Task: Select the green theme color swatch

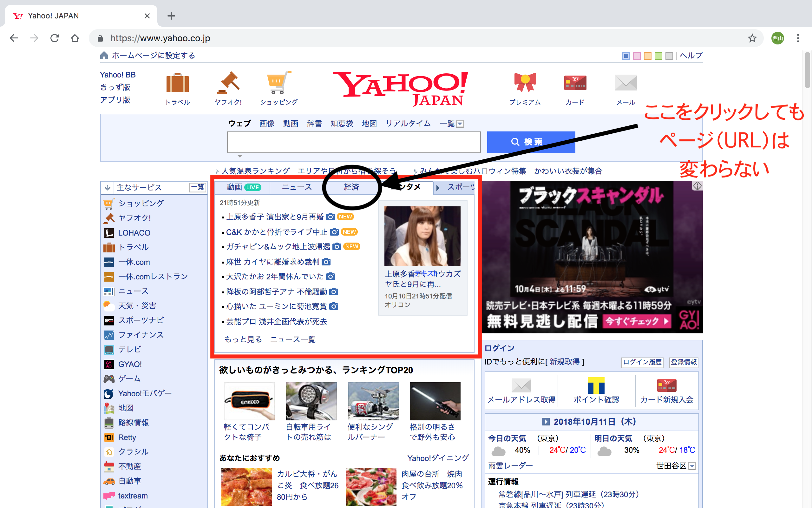Action: 658,56
